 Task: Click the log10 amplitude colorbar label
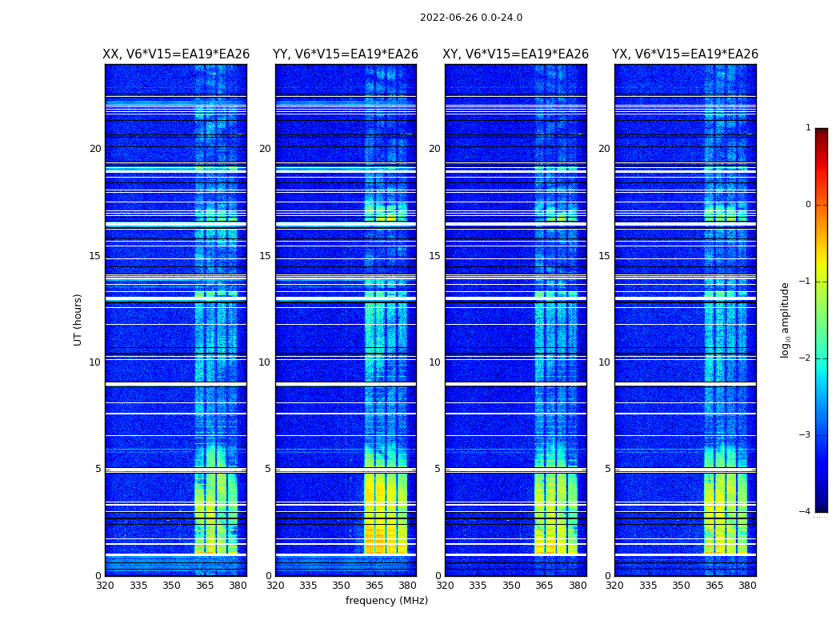point(785,320)
